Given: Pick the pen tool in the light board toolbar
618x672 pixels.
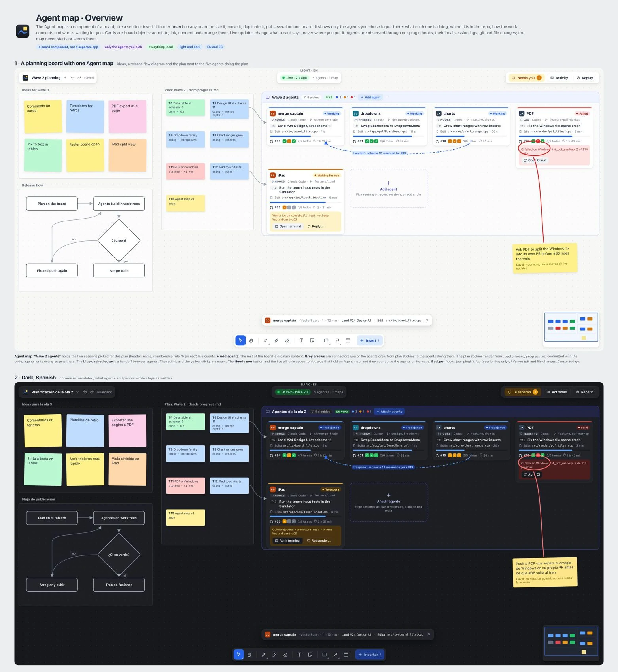Looking at the screenshot, I should (265, 340).
